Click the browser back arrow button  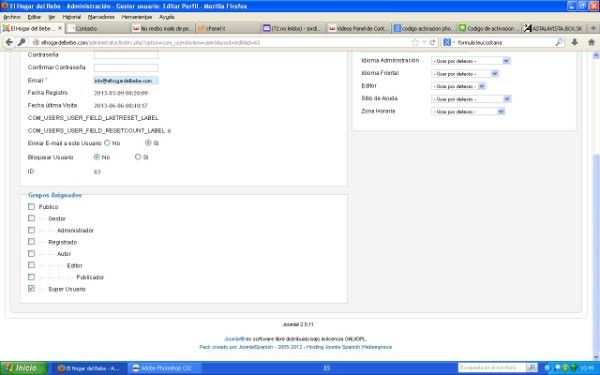pos(9,42)
